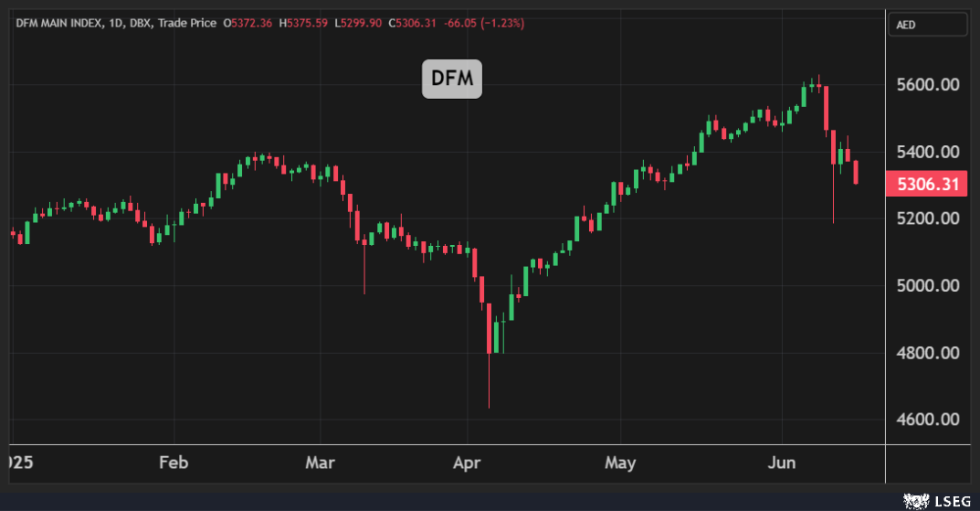The height and width of the screenshot is (511, 980).
Task: Click the 4600.00 price axis label
Action: pos(928,420)
